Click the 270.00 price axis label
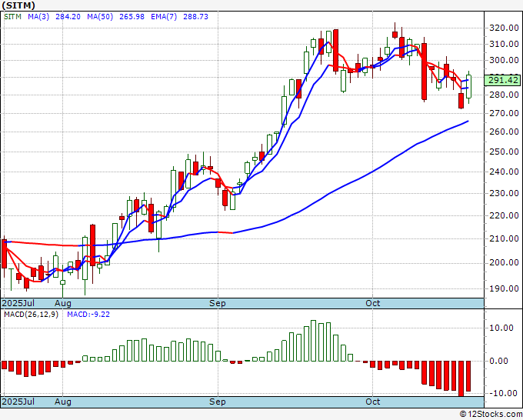This screenshot has width=523, height=420. click(x=504, y=113)
